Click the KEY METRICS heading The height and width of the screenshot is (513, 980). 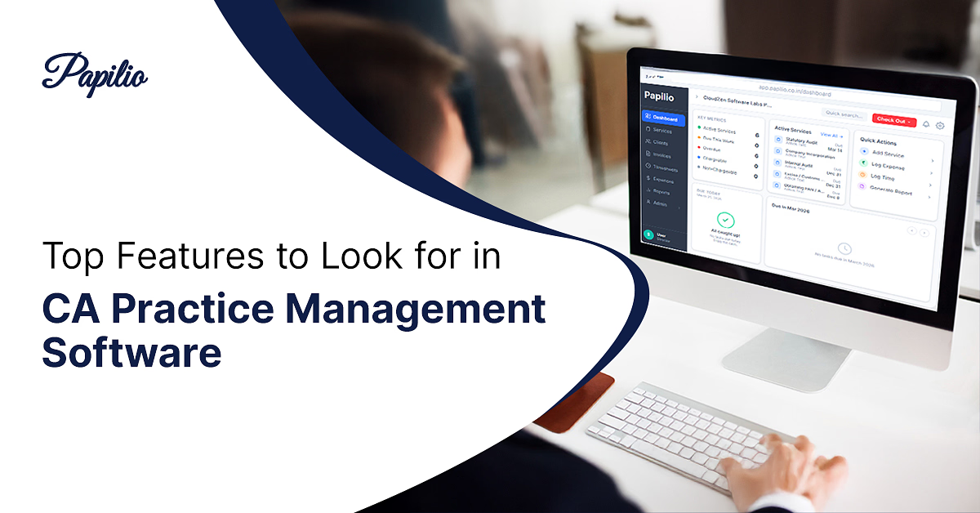pos(712,119)
